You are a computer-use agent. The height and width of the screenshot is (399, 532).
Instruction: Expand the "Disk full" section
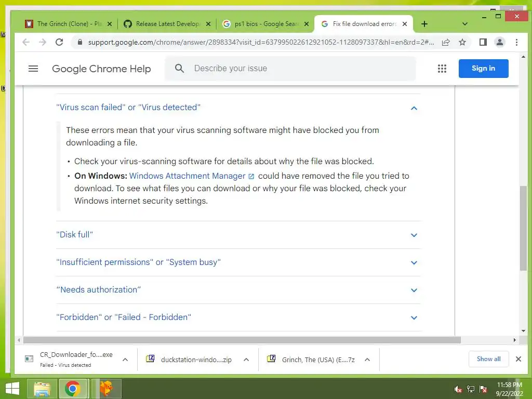click(238, 235)
